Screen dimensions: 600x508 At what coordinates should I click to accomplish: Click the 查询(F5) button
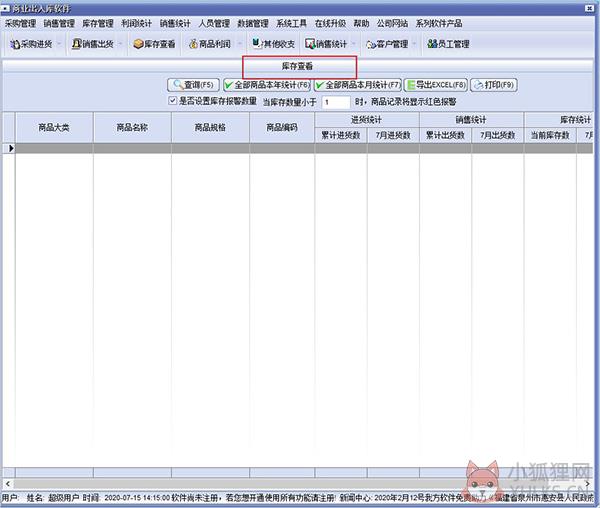tap(193, 85)
